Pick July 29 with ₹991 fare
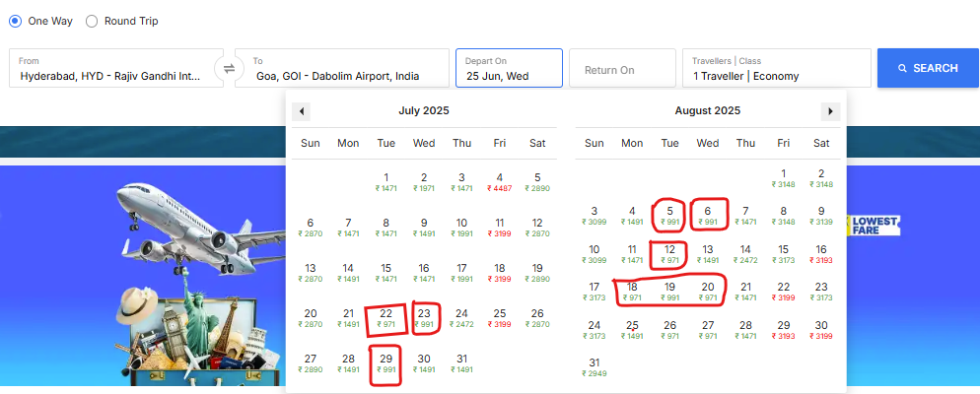The width and height of the screenshot is (980, 394). point(386,364)
